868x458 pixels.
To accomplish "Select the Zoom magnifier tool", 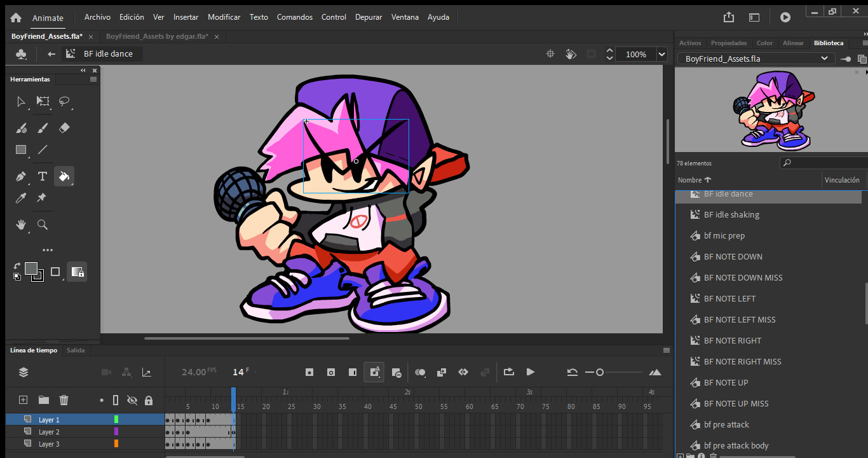I will pyautogui.click(x=43, y=225).
